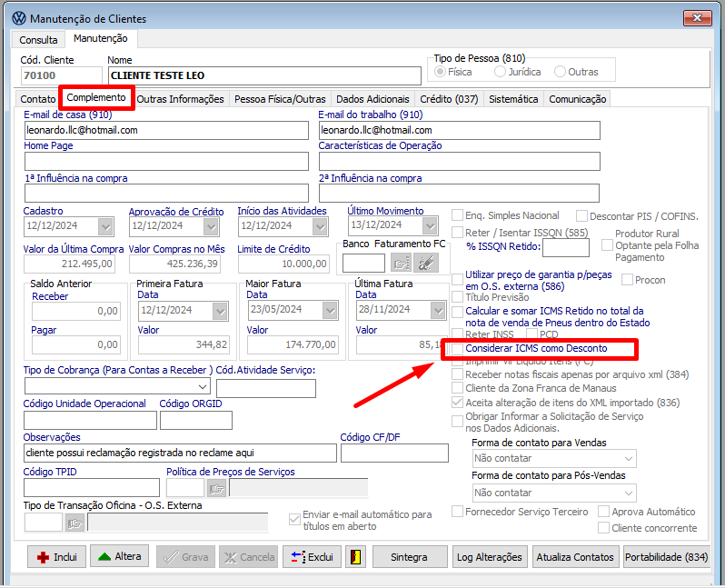Click the Banco Faturamento clear eraser icon
725x588 pixels.
(425, 264)
